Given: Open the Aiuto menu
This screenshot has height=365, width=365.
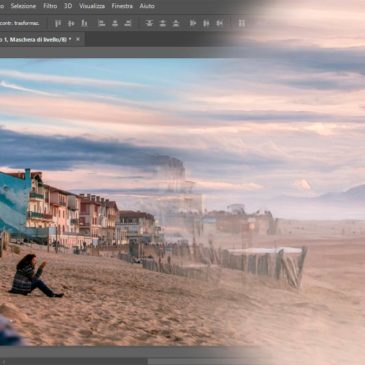Looking at the screenshot, I should click(x=147, y=6).
